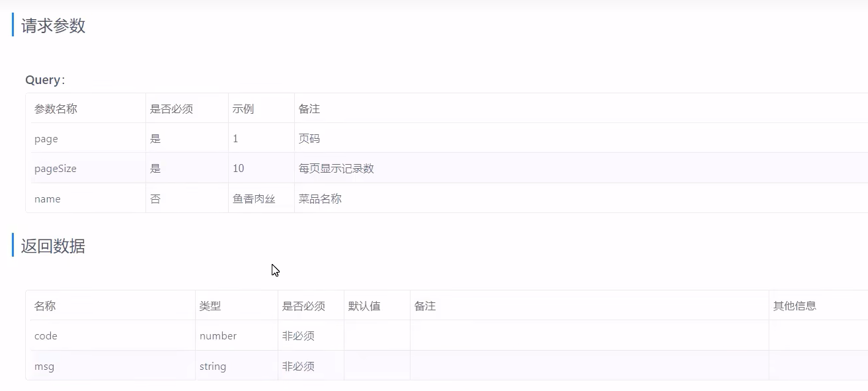Image resolution: width=868 pixels, height=391 pixels.
Task: Click the 否 cell in name row
Action: (155, 198)
